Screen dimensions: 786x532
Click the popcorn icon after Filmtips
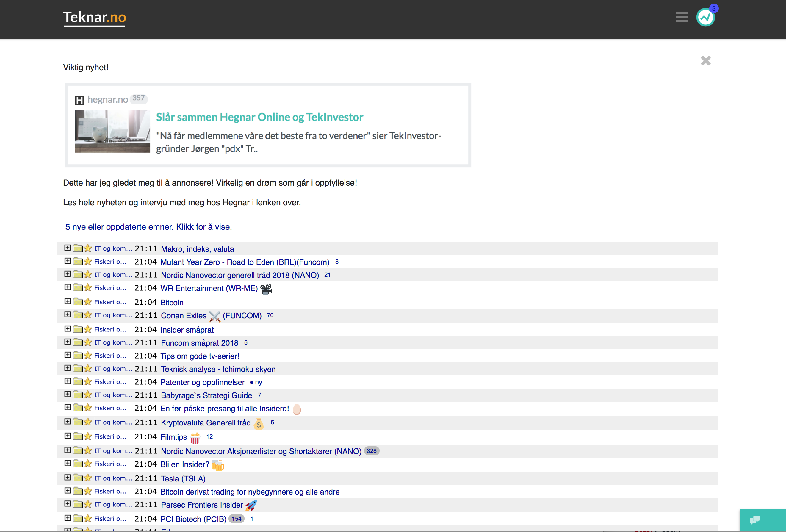(195, 438)
